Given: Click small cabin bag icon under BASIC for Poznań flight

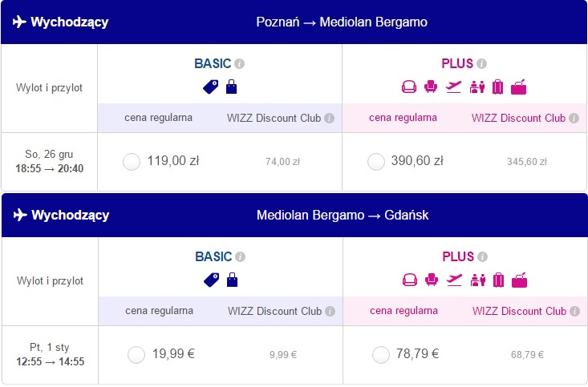Looking at the screenshot, I should pyautogui.click(x=231, y=87).
